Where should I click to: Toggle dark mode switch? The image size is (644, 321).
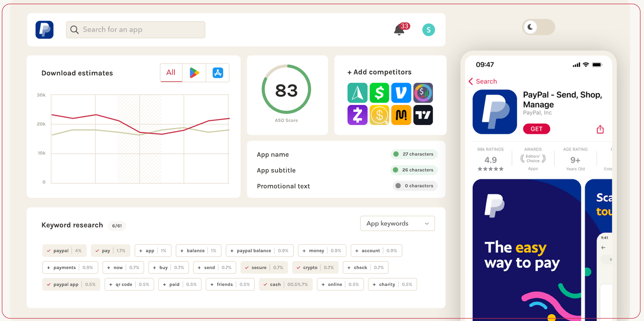pos(538,27)
